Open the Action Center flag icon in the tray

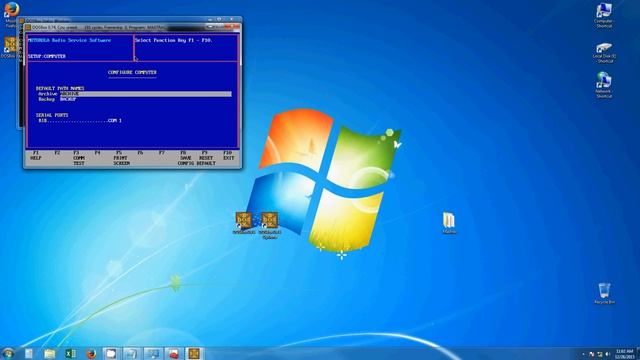click(x=591, y=354)
